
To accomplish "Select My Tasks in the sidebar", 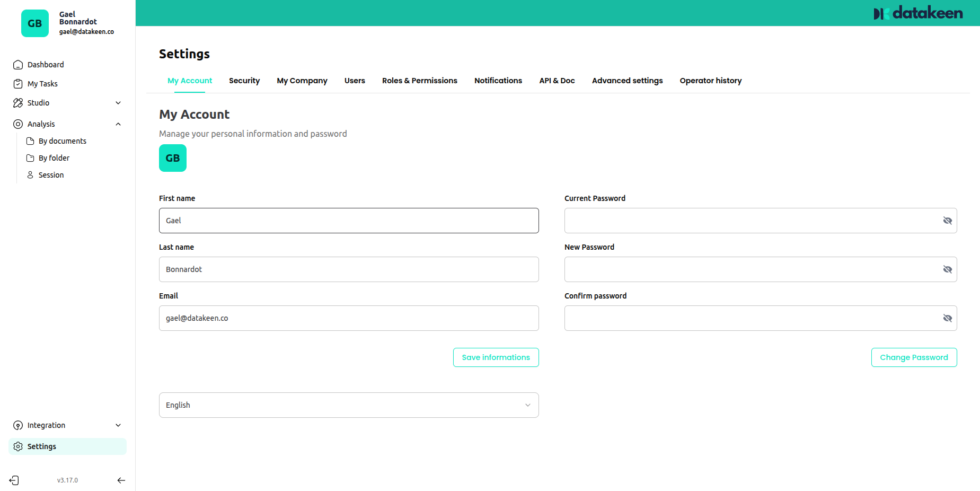I will tap(42, 83).
